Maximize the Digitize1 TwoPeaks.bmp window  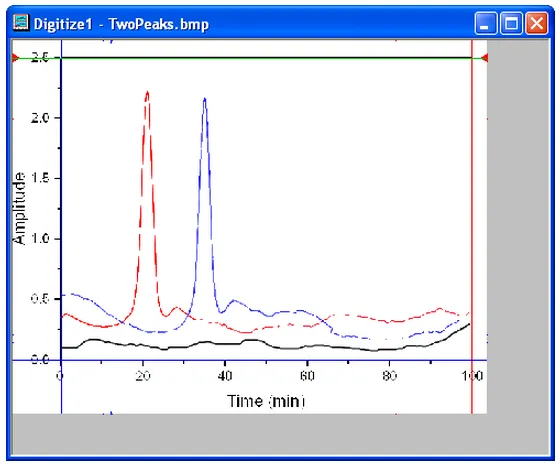511,23
